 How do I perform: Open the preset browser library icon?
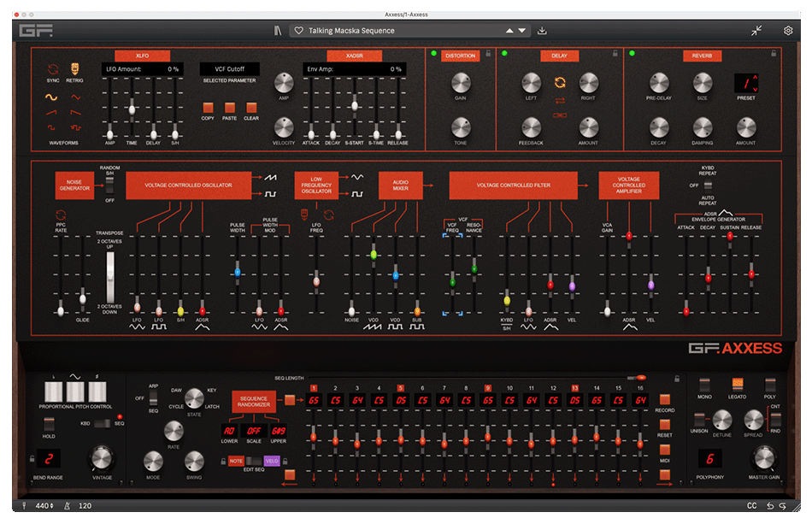[x=278, y=31]
